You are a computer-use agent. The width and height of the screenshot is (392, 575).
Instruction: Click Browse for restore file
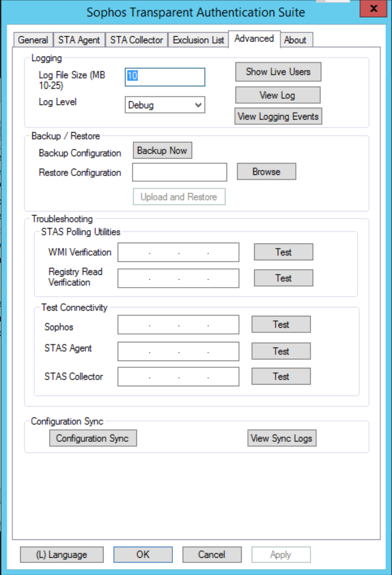[267, 171]
